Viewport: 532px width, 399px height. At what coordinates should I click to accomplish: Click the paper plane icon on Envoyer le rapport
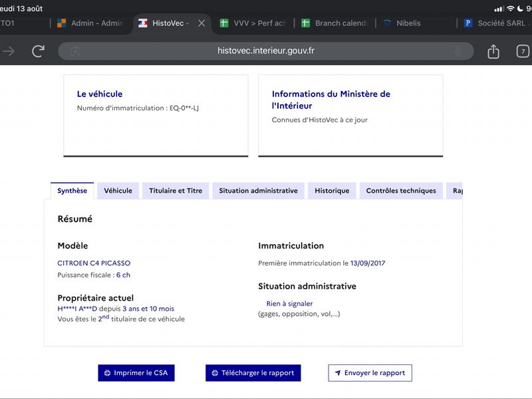(338, 373)
